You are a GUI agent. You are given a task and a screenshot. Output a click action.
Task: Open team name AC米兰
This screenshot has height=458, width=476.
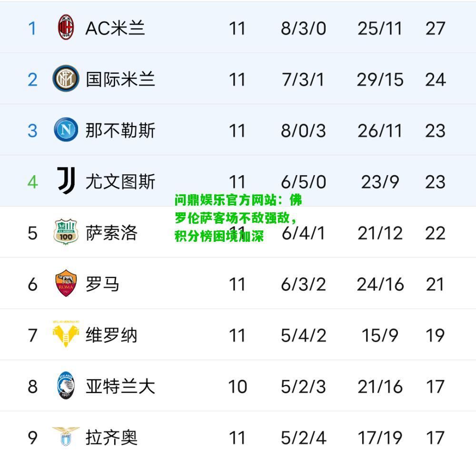115,28
